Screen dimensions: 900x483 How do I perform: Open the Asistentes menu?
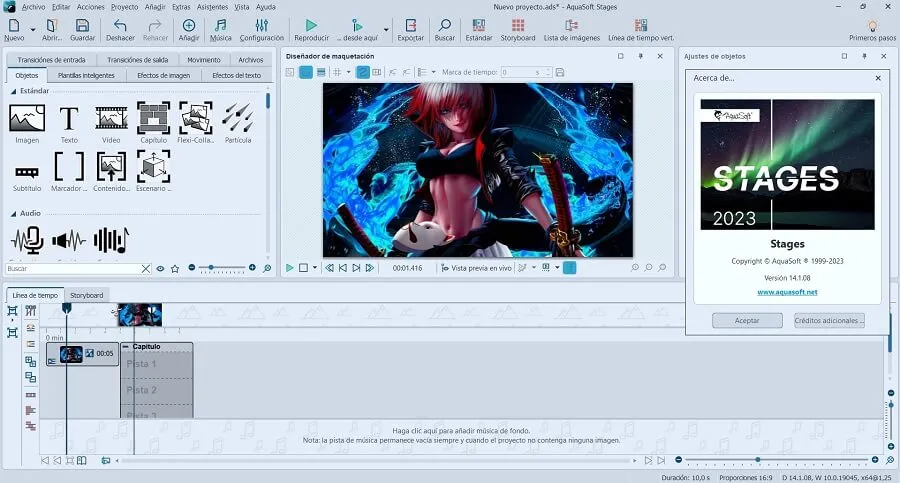pos(212,7)
